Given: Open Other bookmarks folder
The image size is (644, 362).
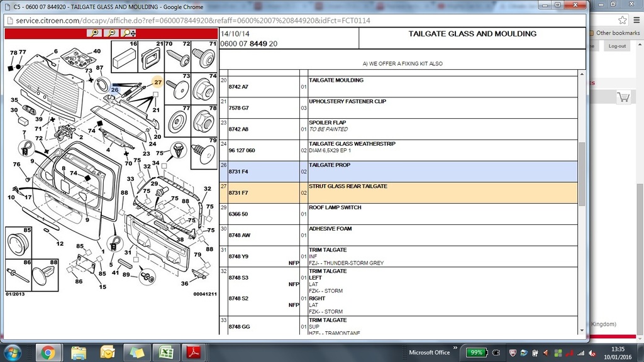Looking at the screenshot, I should (615, 33).
